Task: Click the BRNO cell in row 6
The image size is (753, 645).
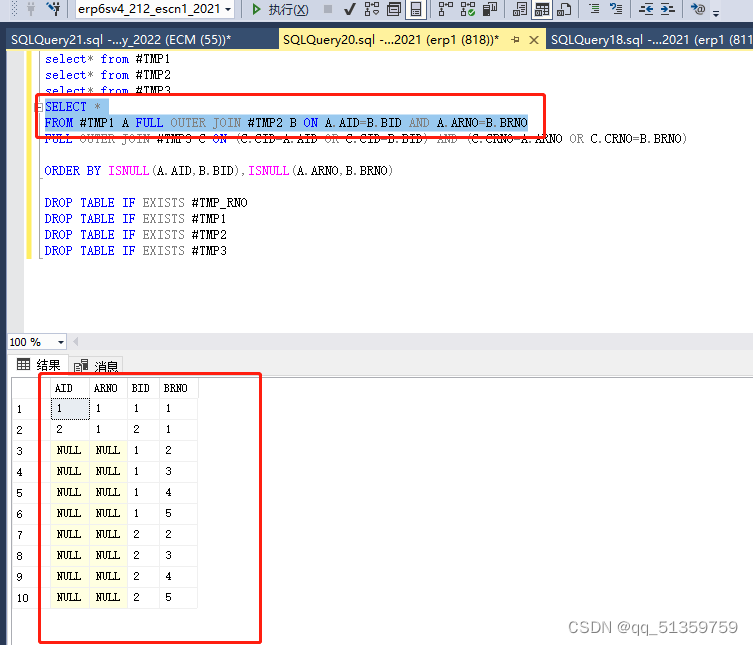Action: 179,513
